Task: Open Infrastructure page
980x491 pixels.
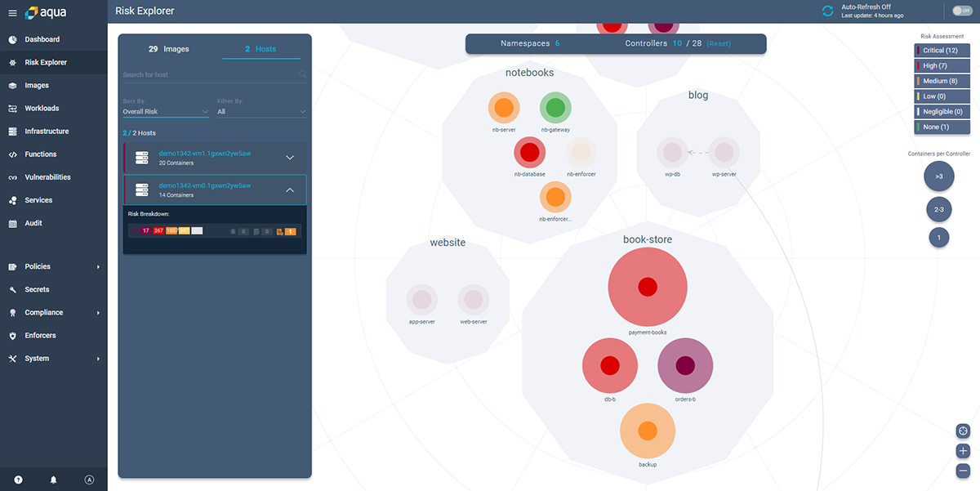Action: (x=53, y=131)
